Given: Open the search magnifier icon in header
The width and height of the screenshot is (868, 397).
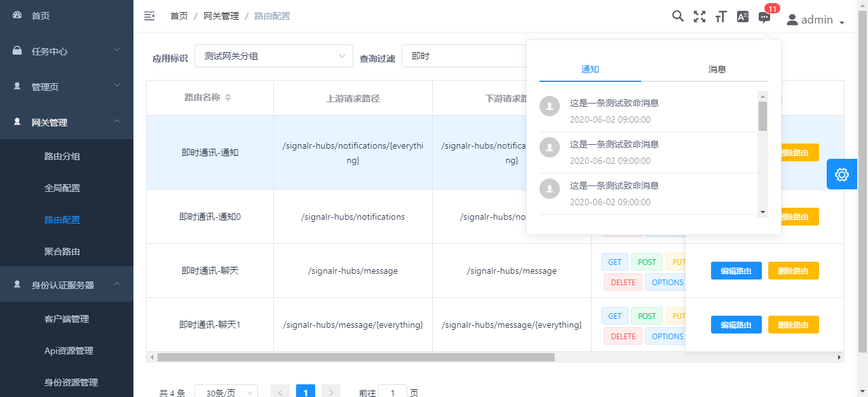Looking at the screenshot, I should click(x=678, y=17).
